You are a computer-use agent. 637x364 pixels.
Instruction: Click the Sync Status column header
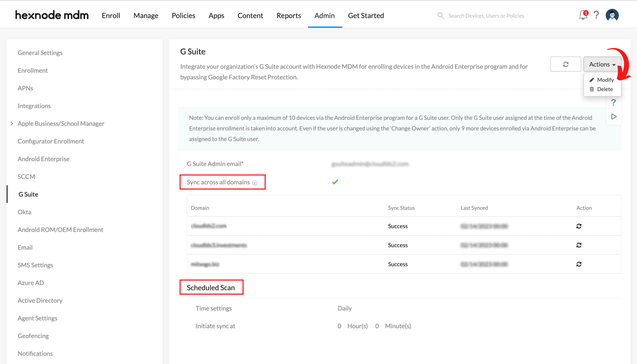(x=401, y=208)
